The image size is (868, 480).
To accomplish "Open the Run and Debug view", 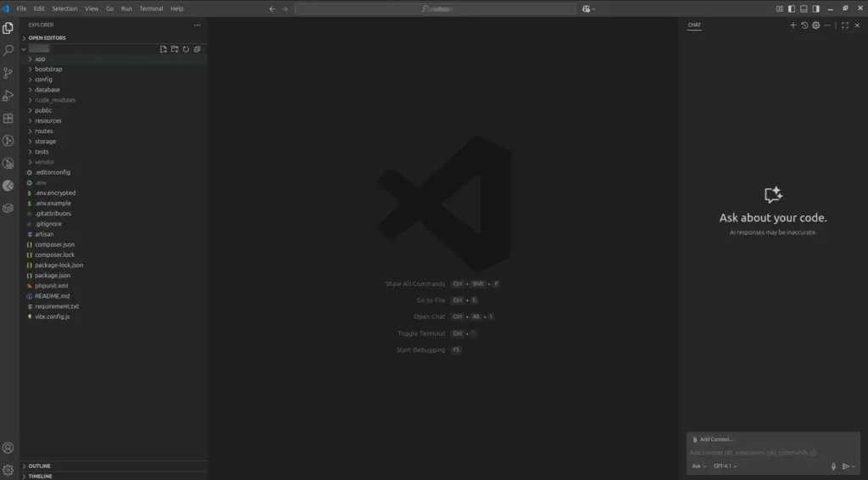I will pos(8,96).
